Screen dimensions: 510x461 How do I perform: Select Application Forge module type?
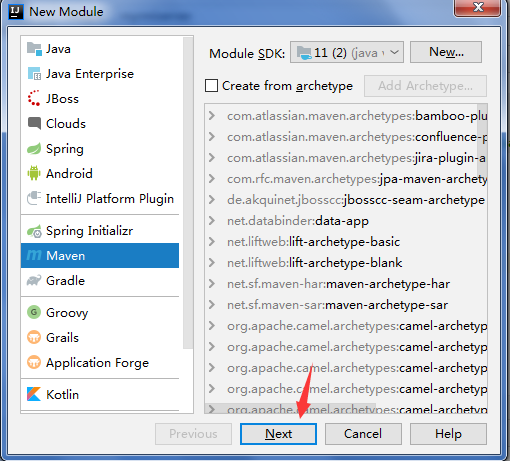[100, 362]
